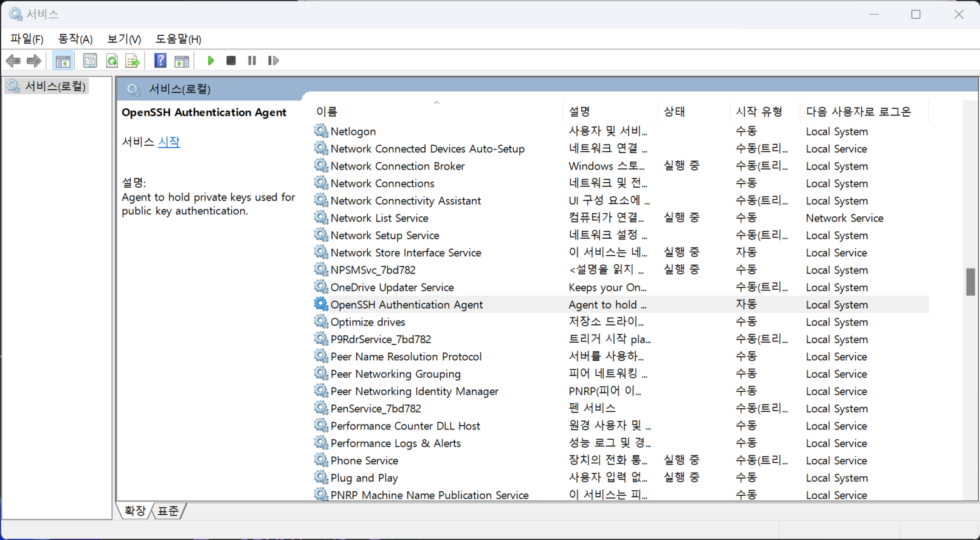Select the 서비스(로컬) tree node

47,86
